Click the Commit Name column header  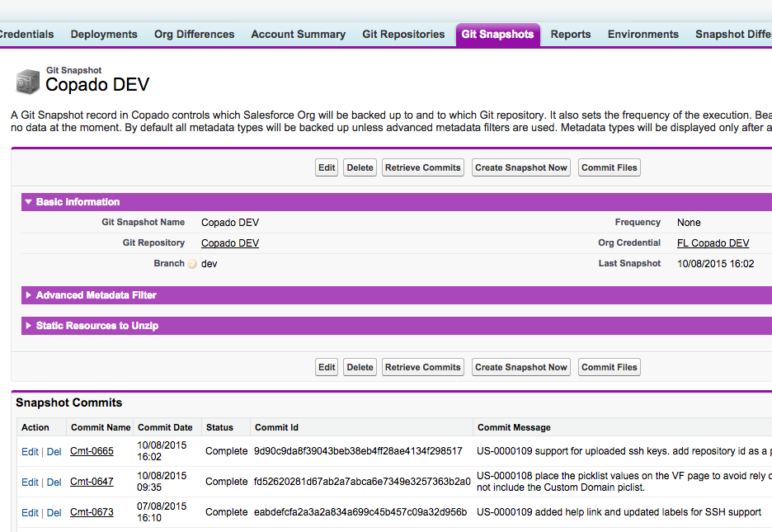[x=101, y=428]
